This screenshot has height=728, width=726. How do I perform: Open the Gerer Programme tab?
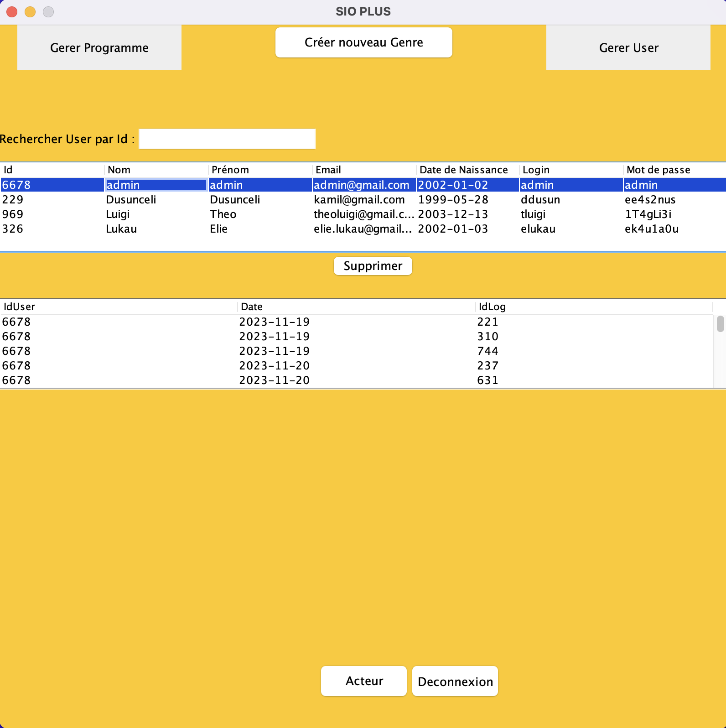(x=99, y=48)
